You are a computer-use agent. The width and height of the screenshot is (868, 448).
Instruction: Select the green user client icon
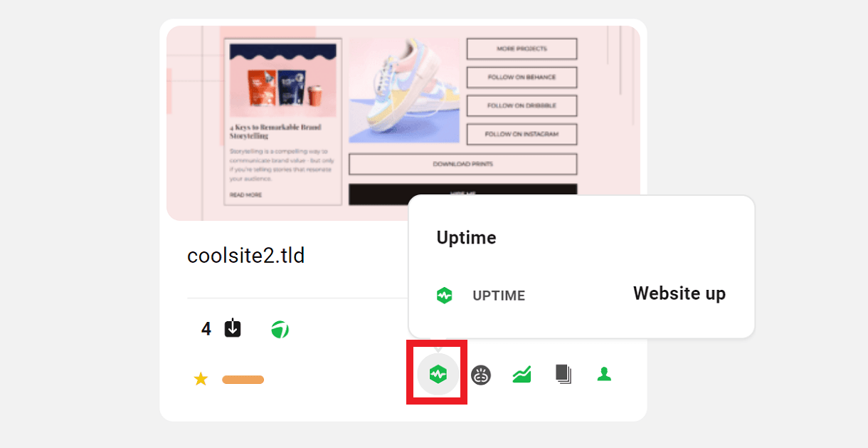pos(604,374)
